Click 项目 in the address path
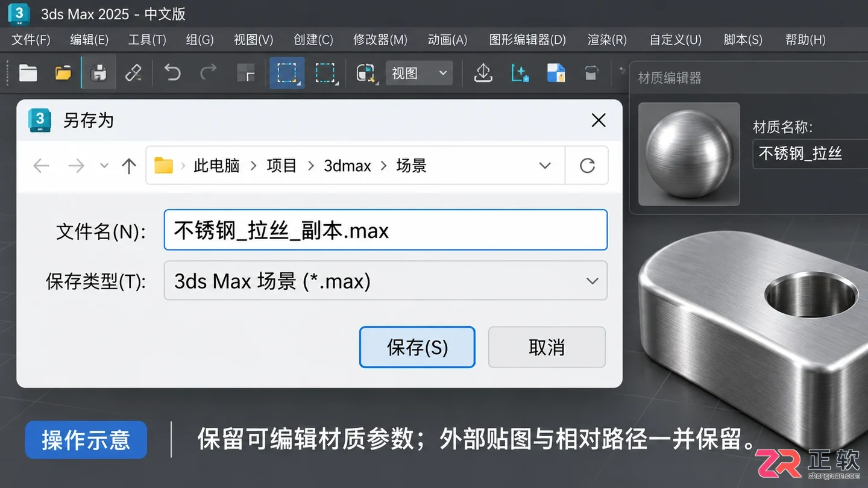Image resolution: width=868 pixels, height=488 pixels. pyautogui.click(x=281, y=166)
